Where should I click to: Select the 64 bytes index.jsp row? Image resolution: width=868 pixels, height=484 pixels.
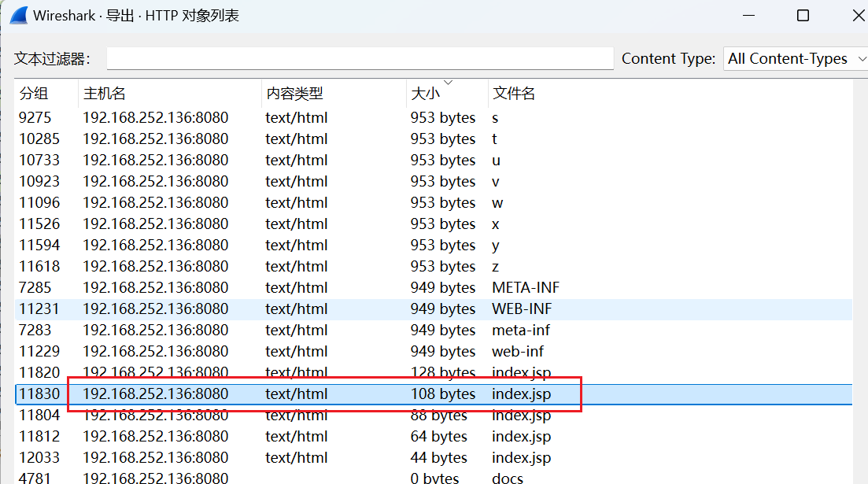tap(315, 436)
